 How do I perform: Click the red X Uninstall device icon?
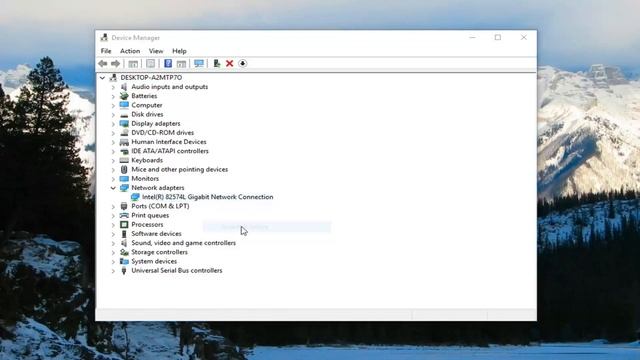point(229,63)
